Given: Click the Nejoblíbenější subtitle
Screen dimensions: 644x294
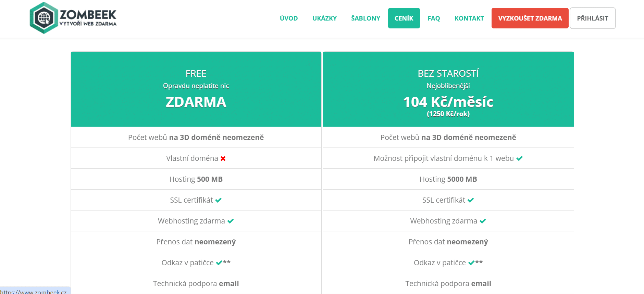Looking at the screenshot, I should (448, 86).
